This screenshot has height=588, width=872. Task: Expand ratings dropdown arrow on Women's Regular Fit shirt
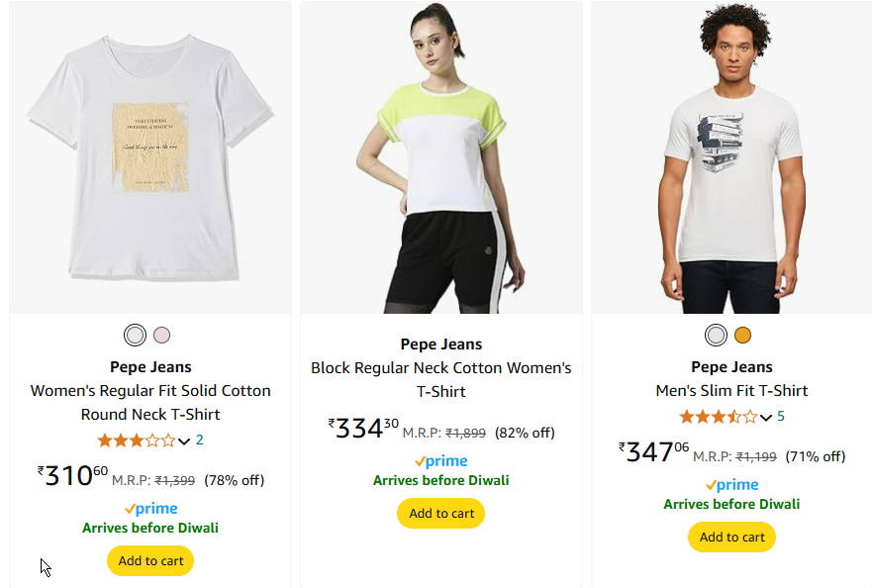point(184,441)
